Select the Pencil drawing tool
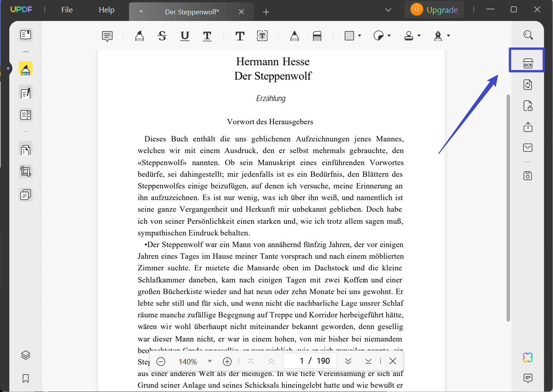This screenshot has height=392, width=553. pyautogui.click(x=295, y=36)
